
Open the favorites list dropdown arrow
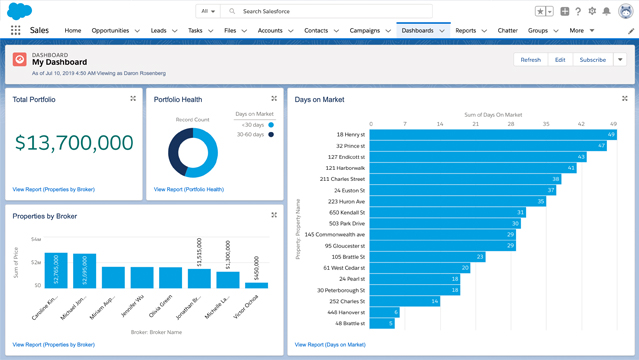point(550,11)
